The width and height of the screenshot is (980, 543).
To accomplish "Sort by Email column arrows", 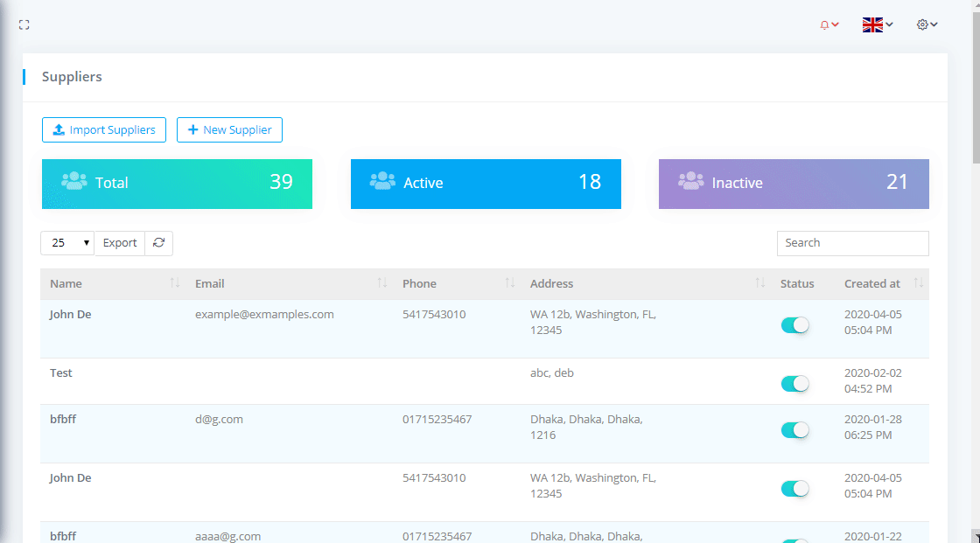I will point(381,283).
